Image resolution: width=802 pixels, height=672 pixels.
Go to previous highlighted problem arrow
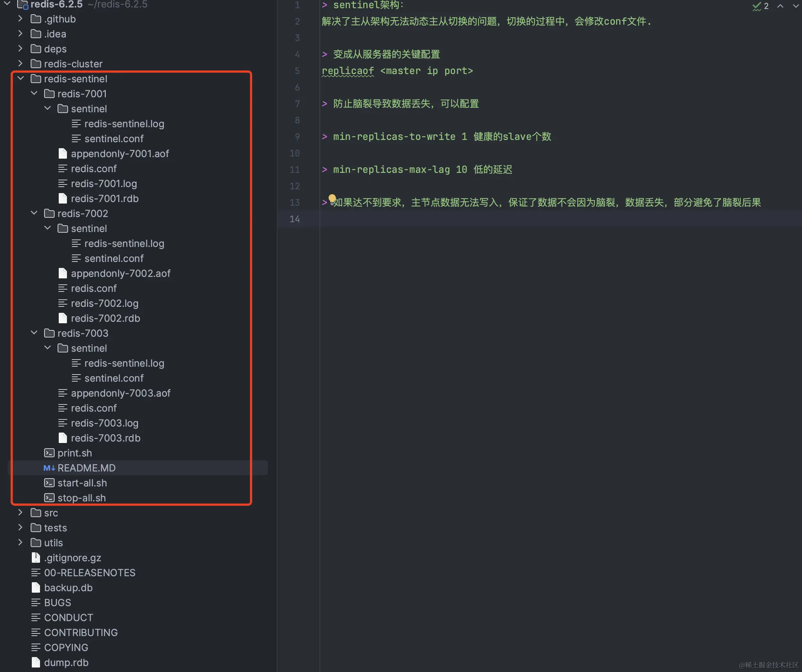tap(780, 6)
